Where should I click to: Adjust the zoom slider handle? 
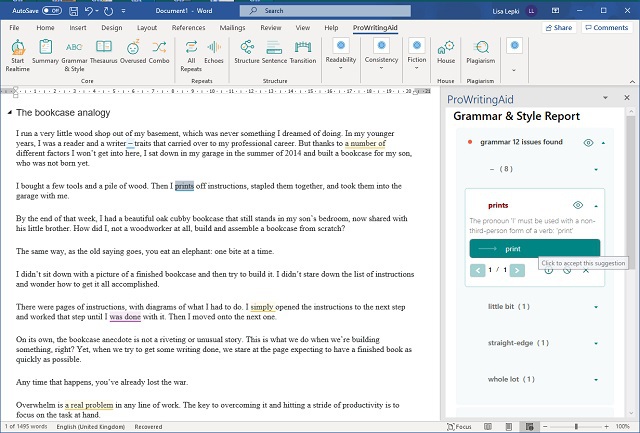tap(576, 427)
